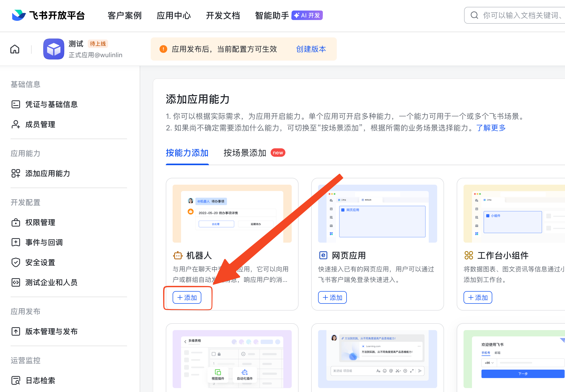565x392 pixels.
Task: Open the 安全设置 security settings
Action: (x=40, y=262)
